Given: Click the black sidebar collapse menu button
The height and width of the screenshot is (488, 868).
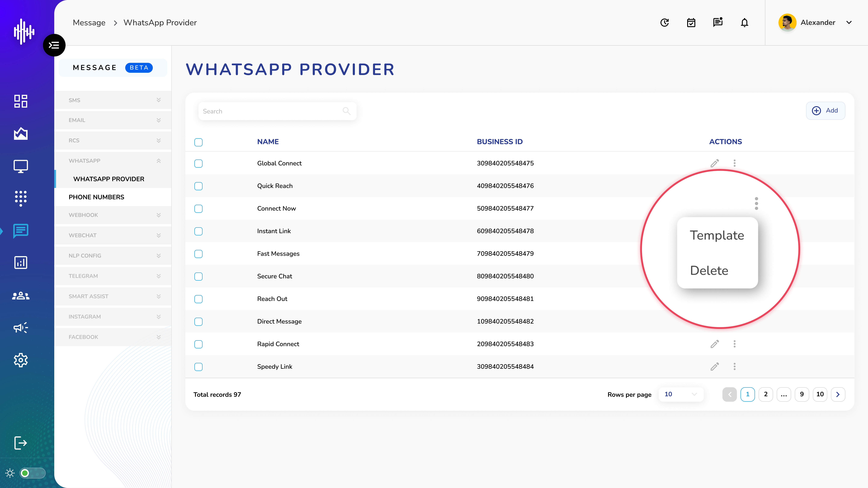Looking at the screenshot, I should (x=54, y=45).
